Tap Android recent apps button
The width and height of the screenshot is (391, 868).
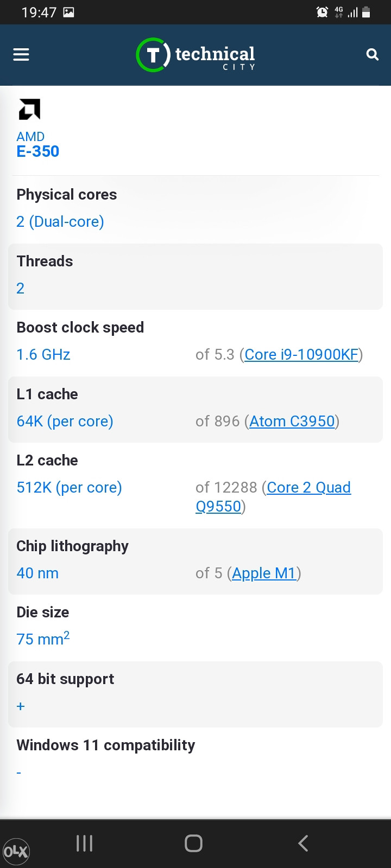coord(85,843)
